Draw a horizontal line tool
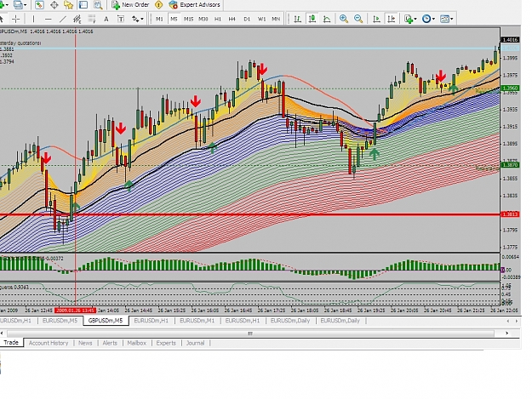Viewport: 532px width, 399px height. [49, 19]
